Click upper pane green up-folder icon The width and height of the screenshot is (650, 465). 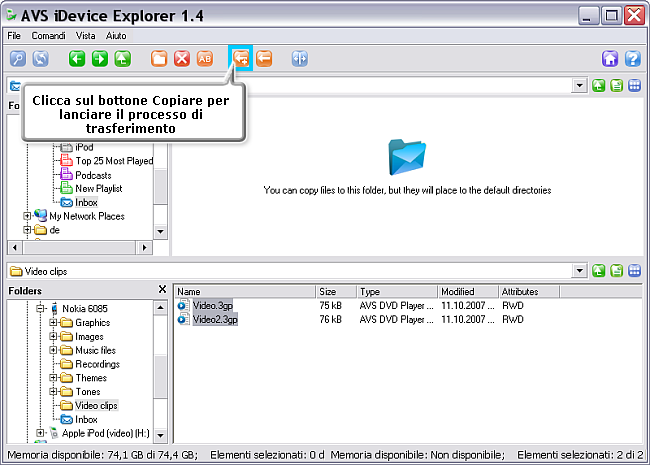tap(598, 86)
